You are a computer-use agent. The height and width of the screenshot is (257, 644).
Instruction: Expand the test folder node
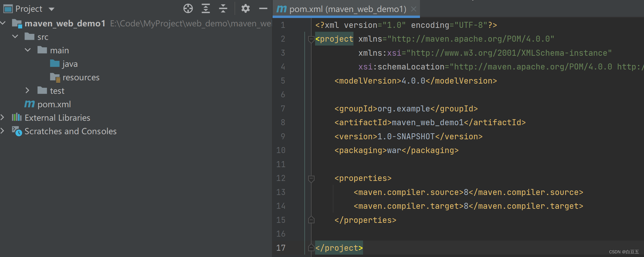[x=27, y=90]
